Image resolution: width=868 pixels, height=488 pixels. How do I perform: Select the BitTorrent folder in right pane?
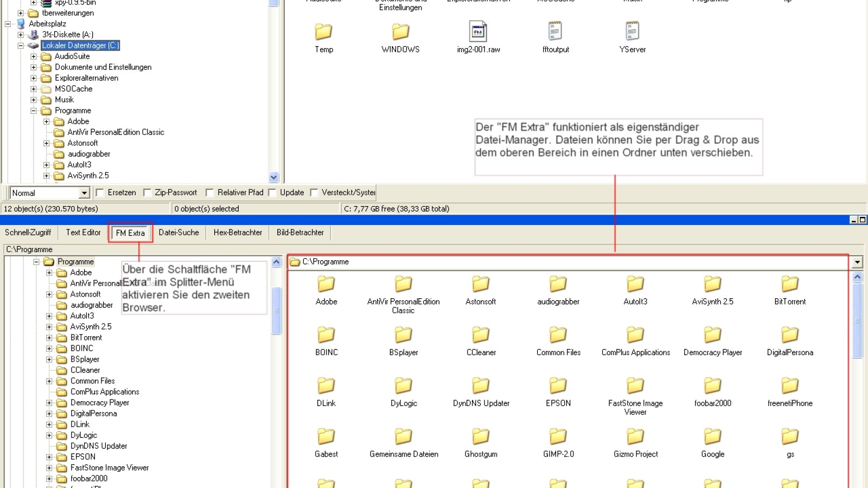(790, 286)
